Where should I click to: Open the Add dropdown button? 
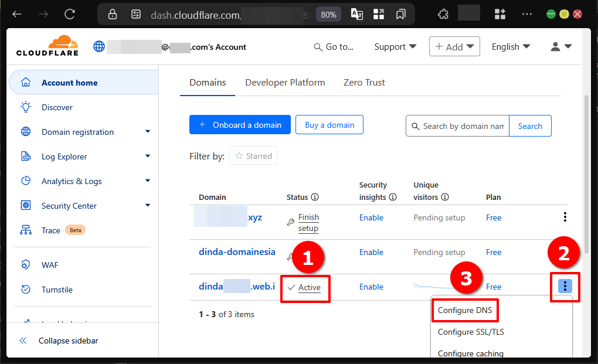click(x=454, y=46)
